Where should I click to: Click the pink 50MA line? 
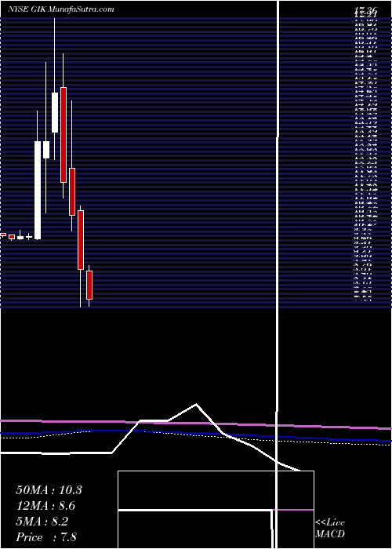pyautogui.click(x=196, y=424)
